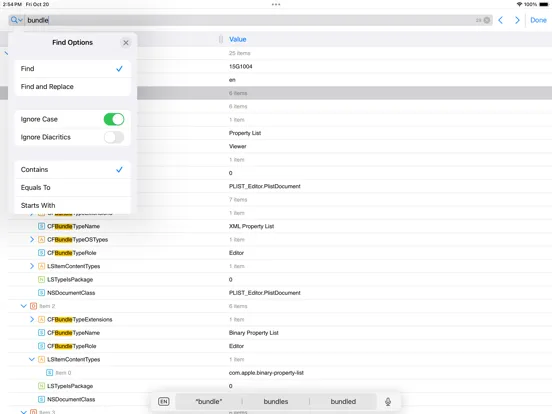This screenshot has width=552, height=414.
Task: Click the array type icon of the collapsed LSItemContentTypes row
Action: click(41, 266)
